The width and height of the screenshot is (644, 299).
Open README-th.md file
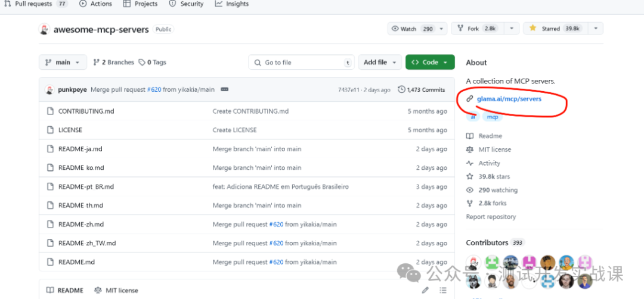coord(81,205)
